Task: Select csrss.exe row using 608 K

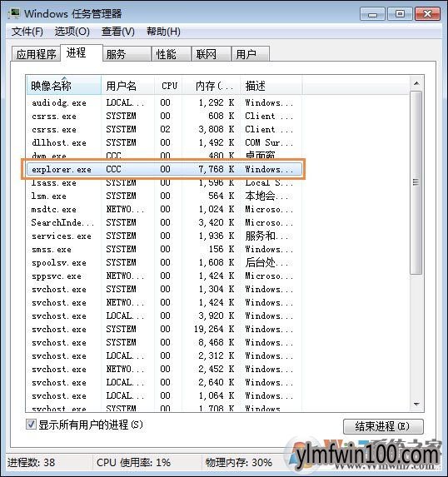Action: [164, 116]
